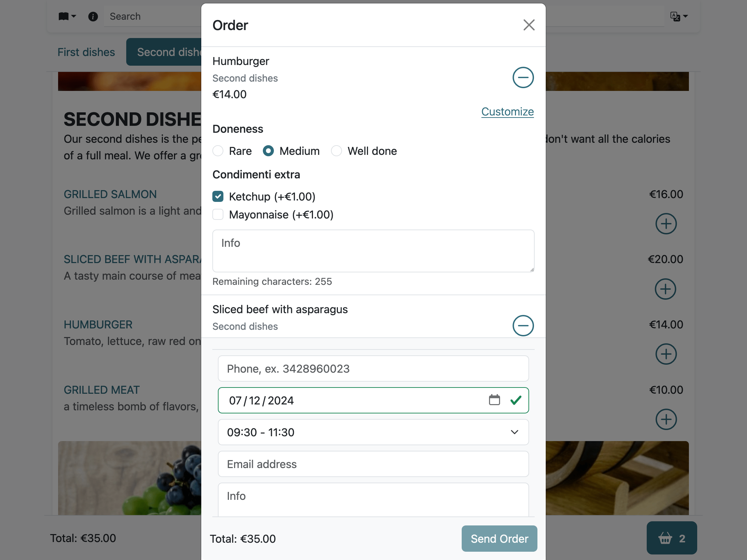
Task: Enable Mayonnaise extra condiment checkbox
Action: pyautogui.click(x=219, y=215)
